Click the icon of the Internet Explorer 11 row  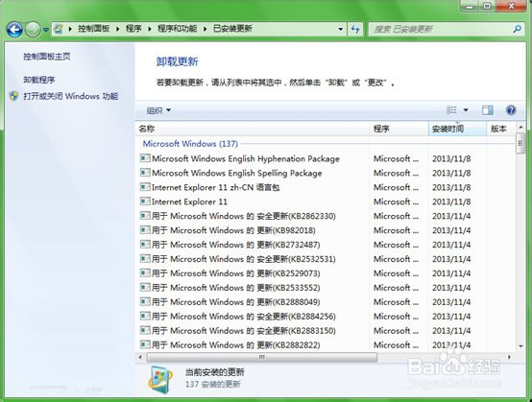click(x=145, y=201)
